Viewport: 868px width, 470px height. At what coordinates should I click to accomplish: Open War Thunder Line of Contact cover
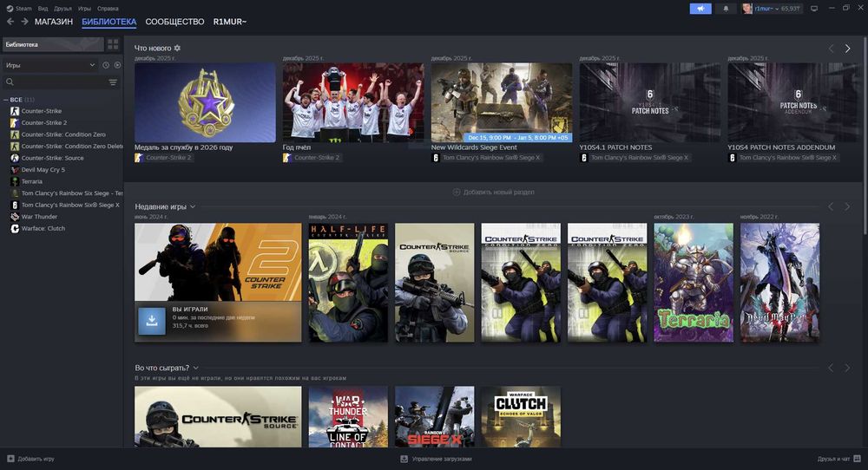point(348,417)
